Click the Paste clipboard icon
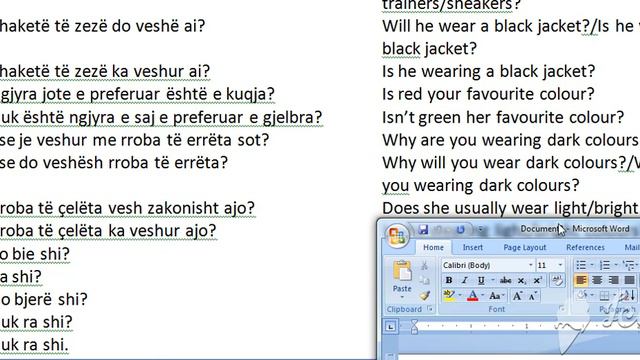The width and height of the screenshot is (640, 360). tap(402, 271)
